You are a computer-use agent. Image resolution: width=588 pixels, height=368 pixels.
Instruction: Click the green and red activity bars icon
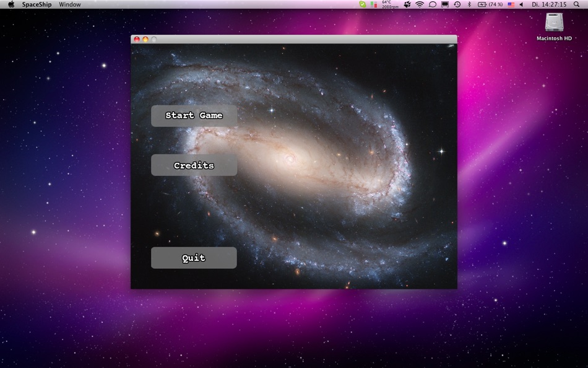374,4
